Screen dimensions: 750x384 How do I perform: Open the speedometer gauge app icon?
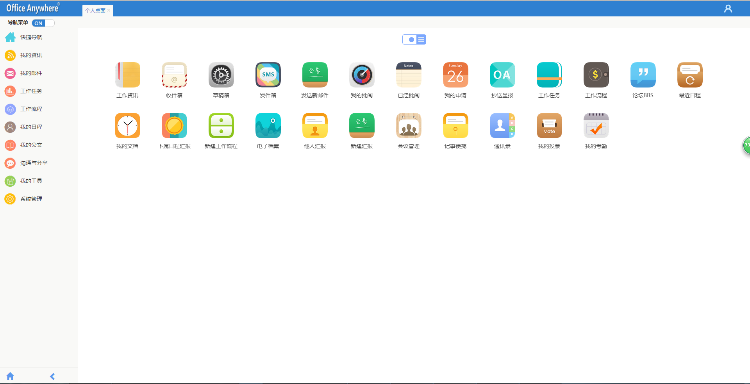pyautogui.click(x=362, y=75)
